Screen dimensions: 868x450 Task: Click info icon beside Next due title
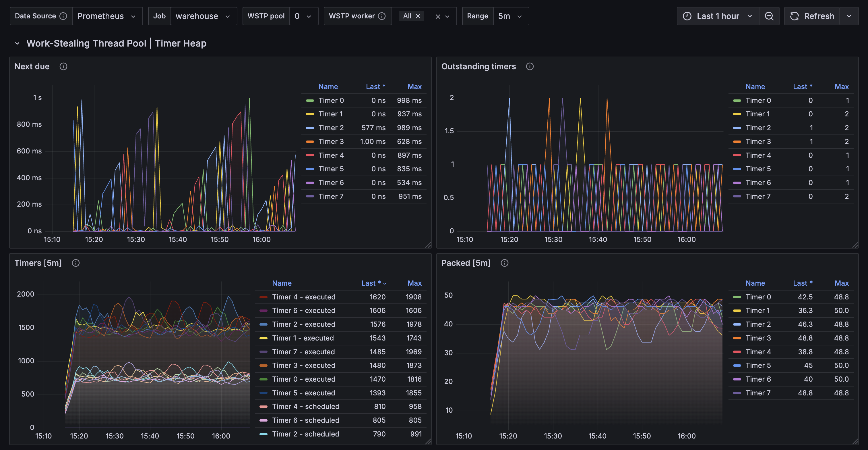(x=63, y=66)
